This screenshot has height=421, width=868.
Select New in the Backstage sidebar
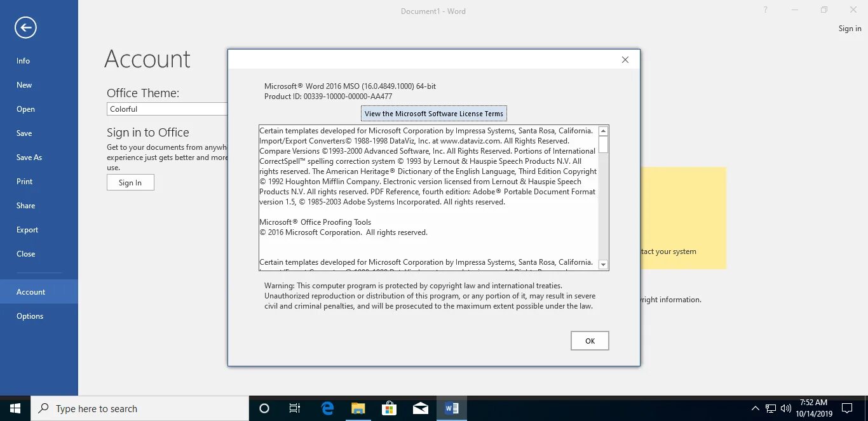pyautogui.click(x=39, y=85)
